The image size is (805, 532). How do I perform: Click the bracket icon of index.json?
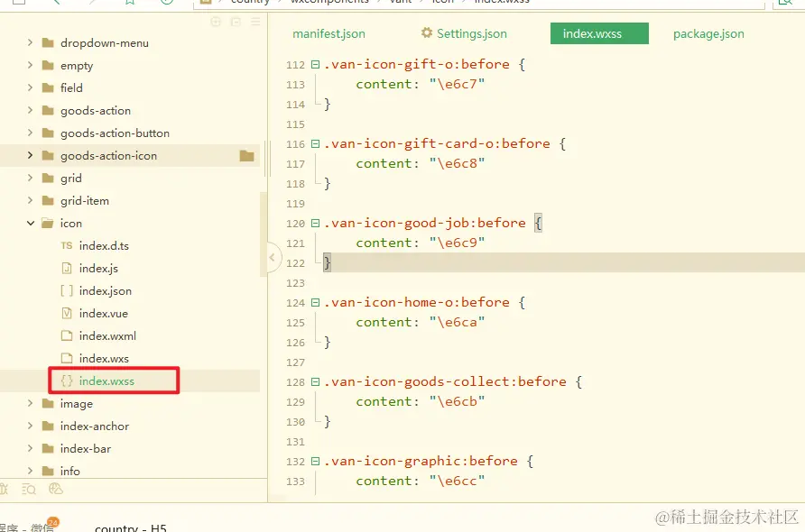click(67, 291)
